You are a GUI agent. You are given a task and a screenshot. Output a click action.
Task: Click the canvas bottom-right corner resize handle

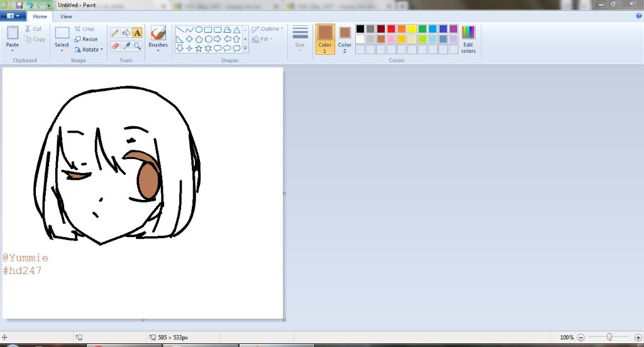284,319
